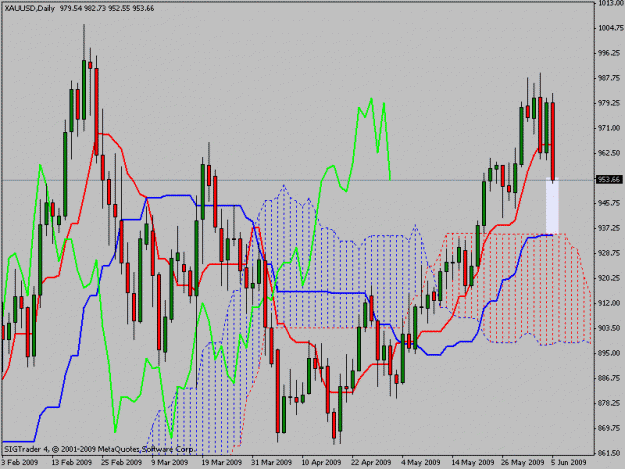Click the white highlighted rectangle below the last candle
Image resolution: width=625 pixels, height=469 pixels.
point(552,206)
